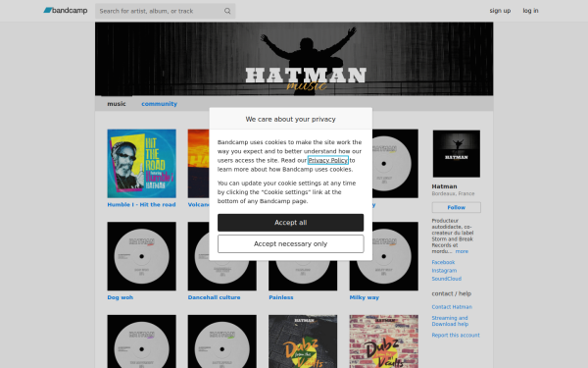The image size is (588, 368).
Task: Open Streaming and Download help
Action: click(450, 321)
